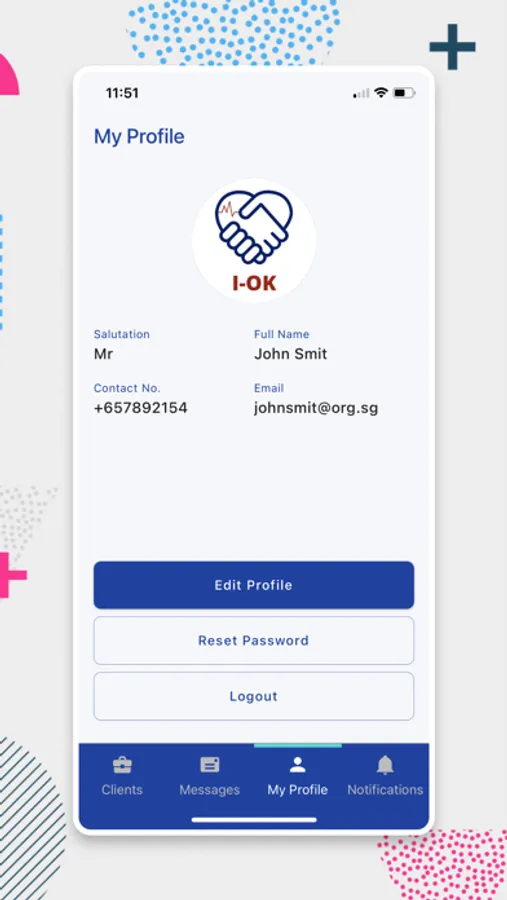Tap the full name John Smit
Viewport: 507px width, 900px height.
click(291, 354)
